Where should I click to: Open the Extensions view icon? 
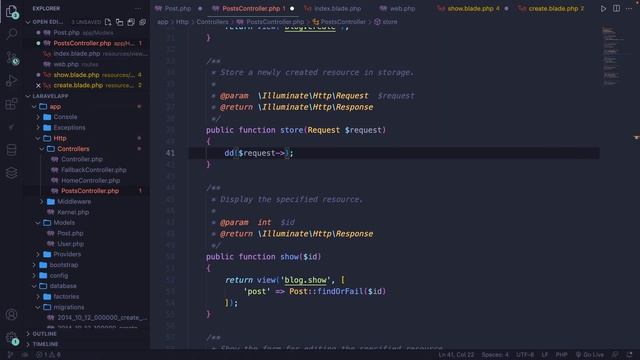point(11,104)
